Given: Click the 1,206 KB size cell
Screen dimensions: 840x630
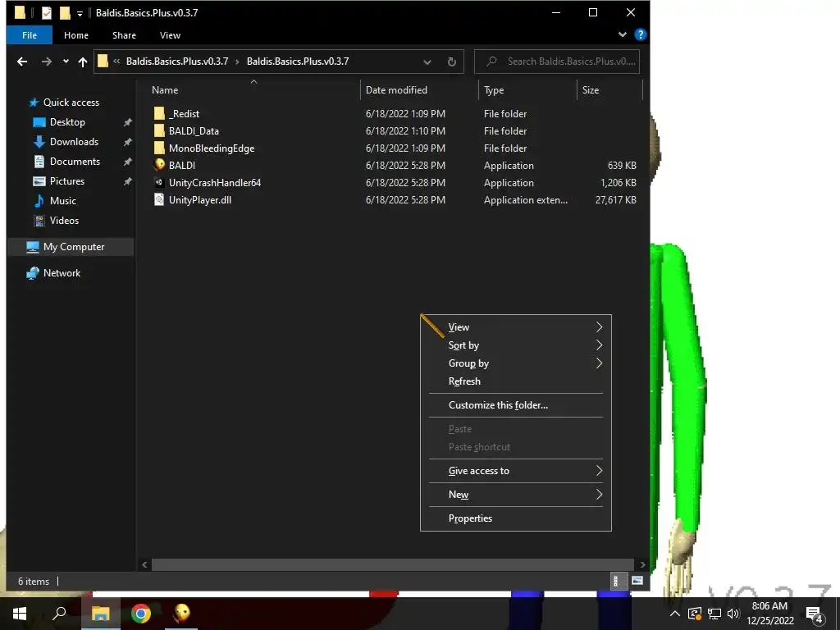Looking at the screenshot, I should coord(619,183).
